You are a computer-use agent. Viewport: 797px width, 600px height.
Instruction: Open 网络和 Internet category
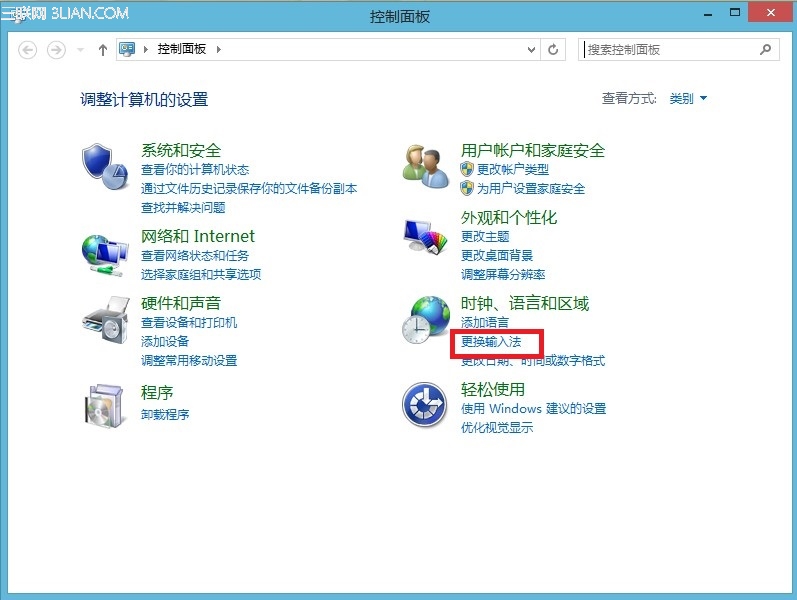pyautogui.click(x=198, y=236)
